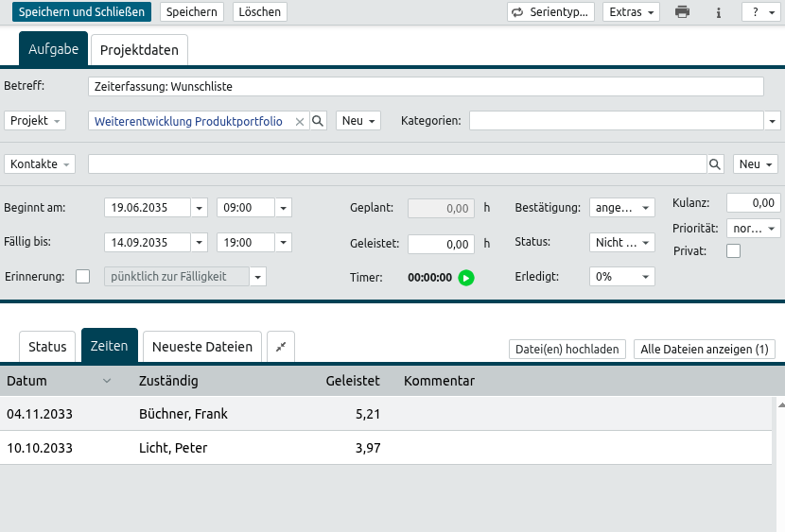Click the search icon beside contacts field

pos(716,164)
